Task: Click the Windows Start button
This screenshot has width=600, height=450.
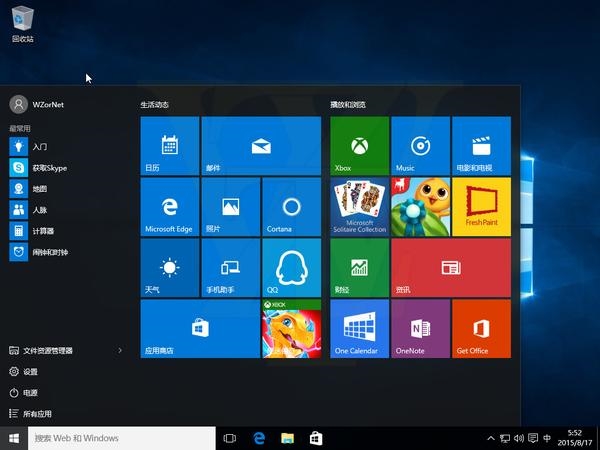Action: 14,438
